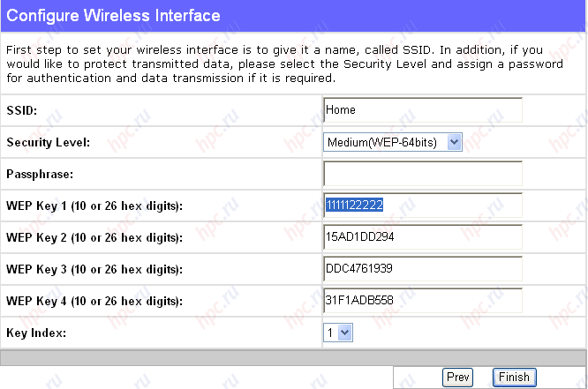The image size is (588, 389).
Task: Click the introductory description paragraph
Action: [x=284, y=64]
